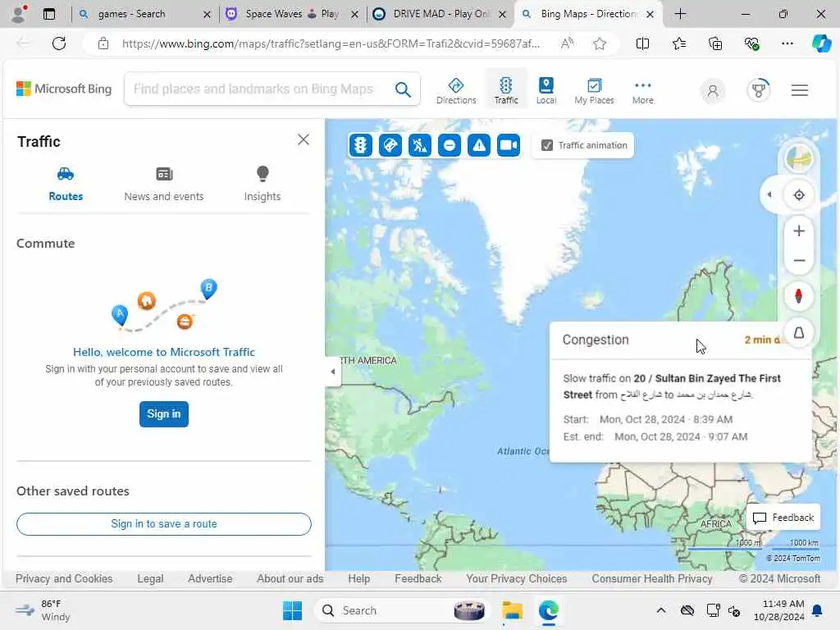Open My Places
Viewport: 840px width, 630px height.
point(594,90)
